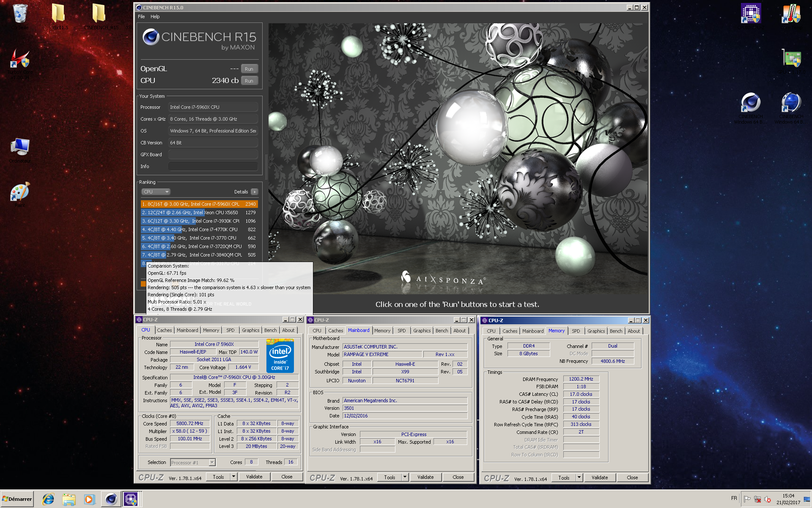Open the cbr11.5 folder on desktop
The height and width of the screenshot is (508, 812).
point(59,17)
